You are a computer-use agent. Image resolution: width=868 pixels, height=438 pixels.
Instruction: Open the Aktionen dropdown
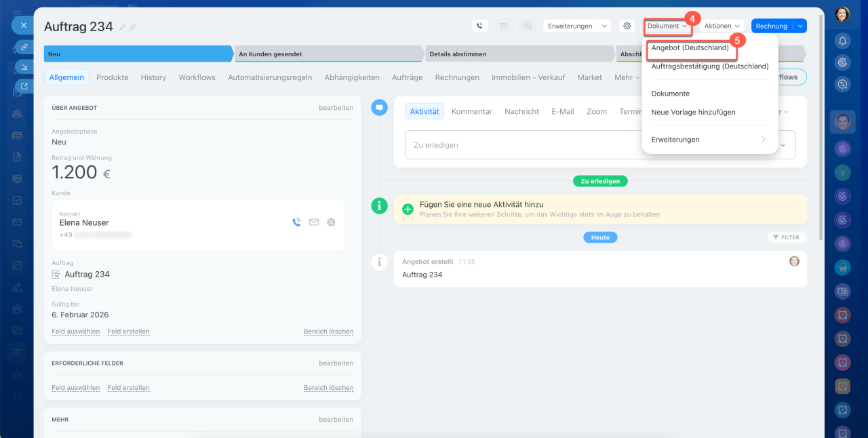coord(722,26)
